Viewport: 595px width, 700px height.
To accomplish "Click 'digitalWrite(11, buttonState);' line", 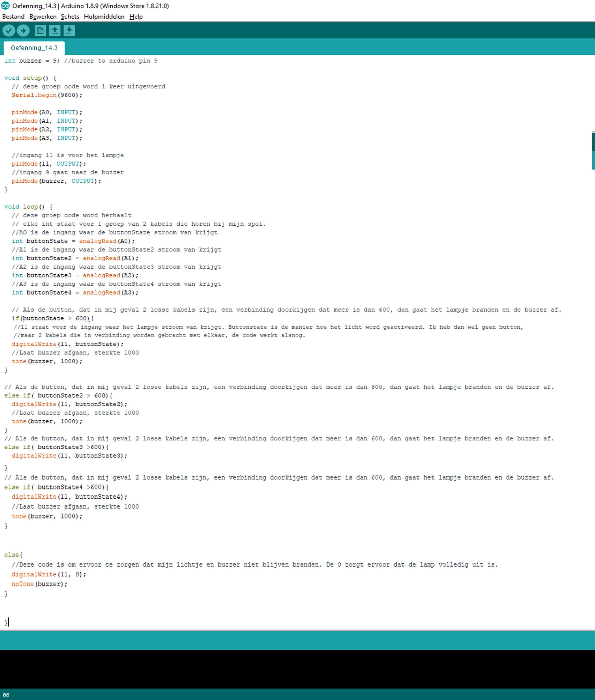I will [67, 344].
